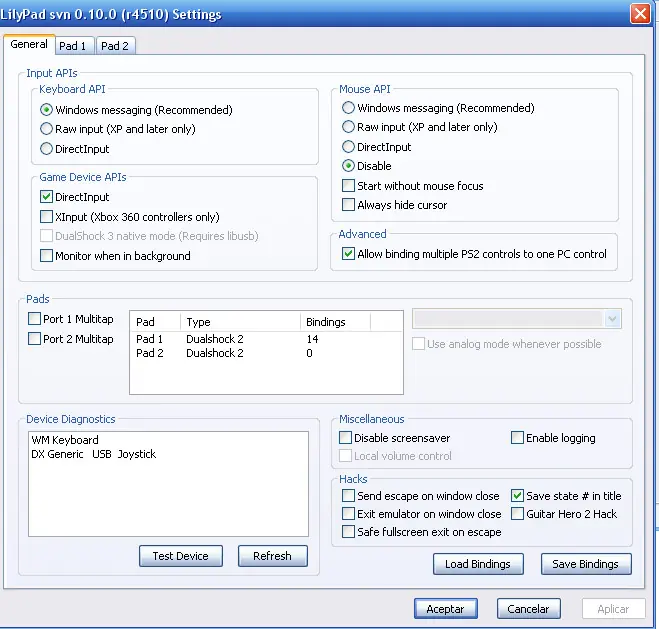Enable Port 1 Multitap checkbox
Viewport: 659px width, 629px height.
(x=34, y=319)
